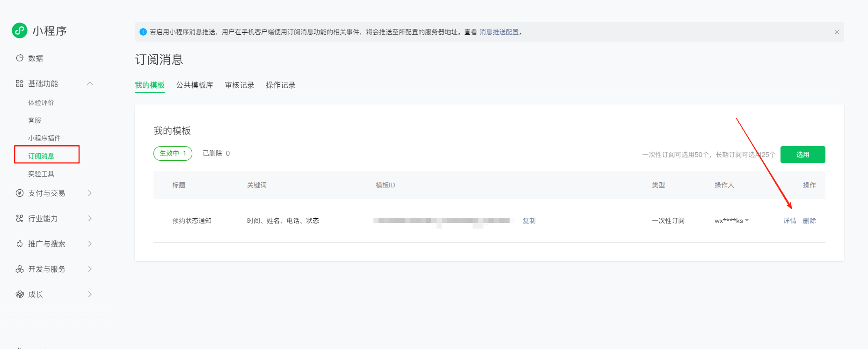Collapse the 基础功能 menu chevron
868x349 pixels.
click(90, 83)
